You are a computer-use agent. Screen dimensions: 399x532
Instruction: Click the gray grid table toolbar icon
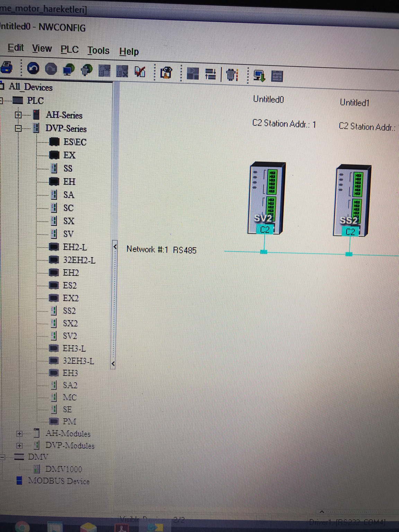point(105,71)
